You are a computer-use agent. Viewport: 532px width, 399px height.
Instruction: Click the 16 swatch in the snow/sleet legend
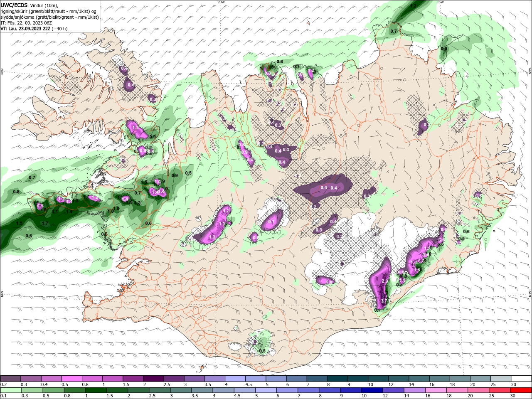point(440,379)
